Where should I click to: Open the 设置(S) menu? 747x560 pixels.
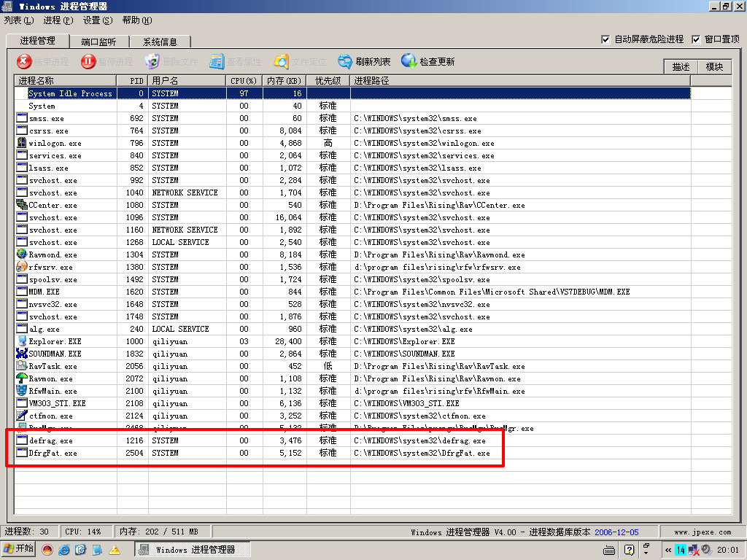pos(98,20)
